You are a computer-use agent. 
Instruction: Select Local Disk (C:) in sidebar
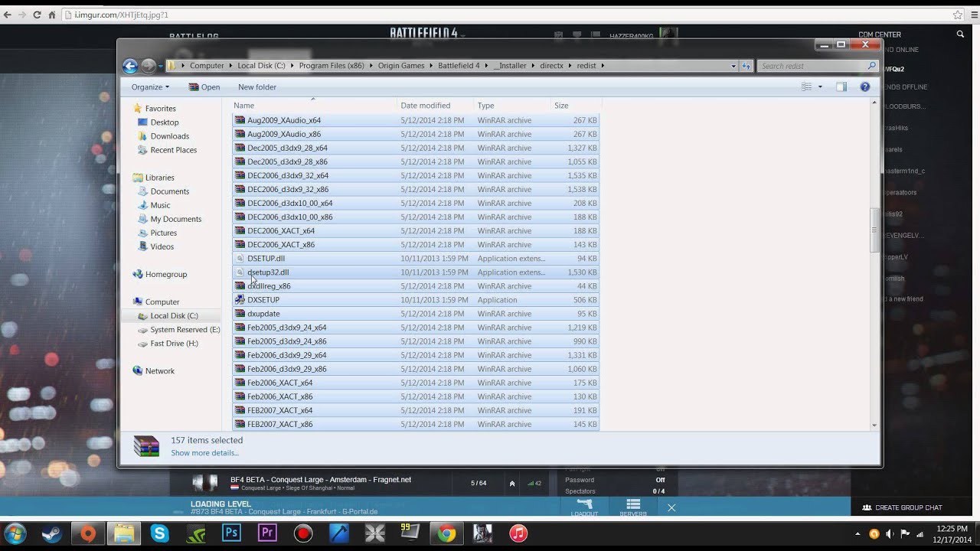click(x=174, y=315)
